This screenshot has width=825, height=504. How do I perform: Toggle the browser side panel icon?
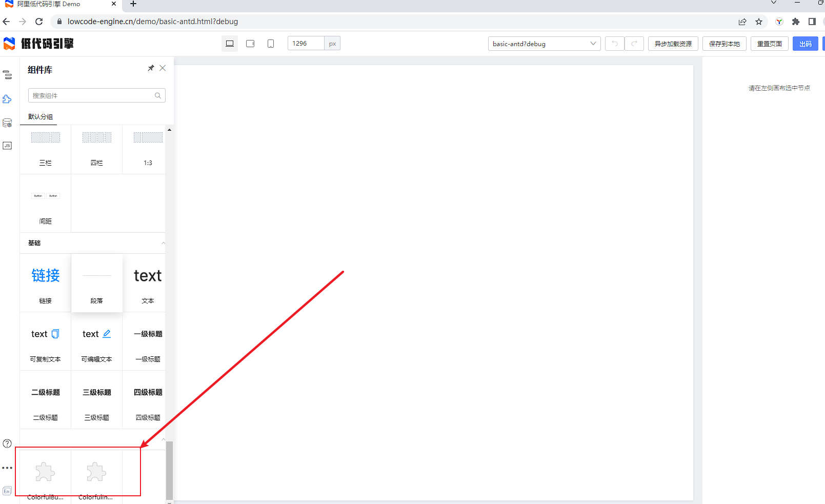(x=812, y=22)
